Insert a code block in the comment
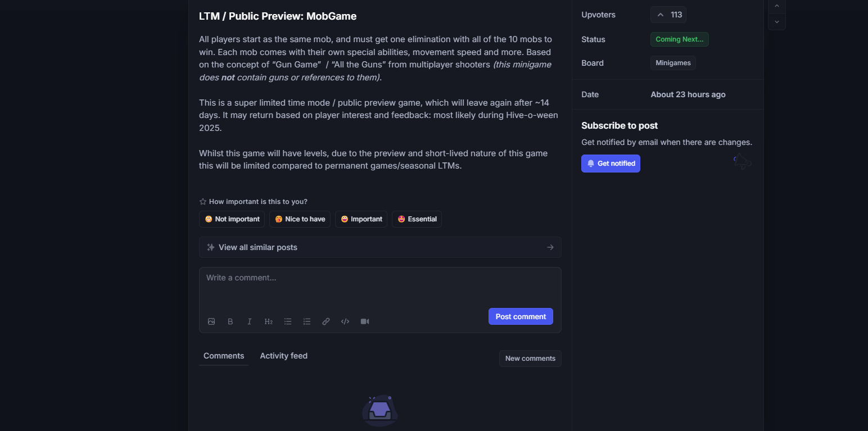The image size is (868, 431). point(345,321)
